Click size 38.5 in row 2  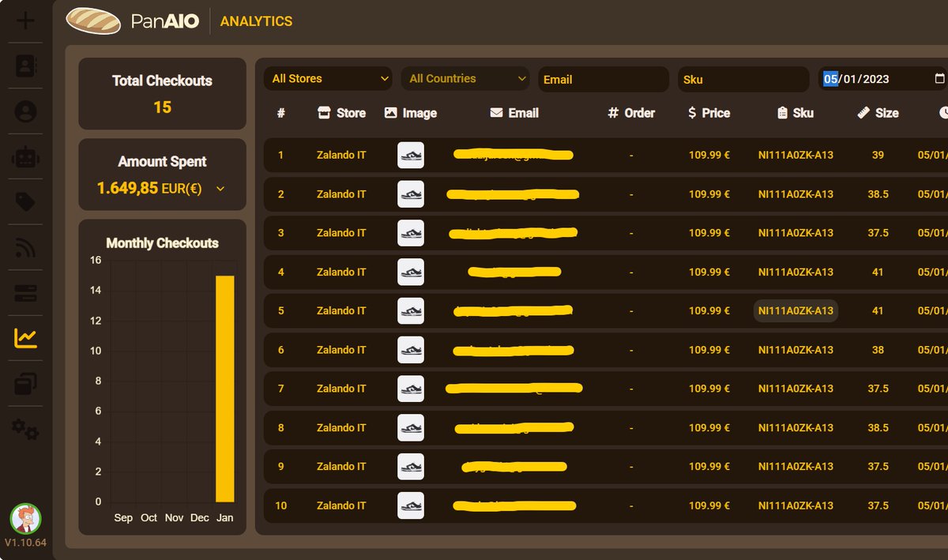[x=878, y=194]
